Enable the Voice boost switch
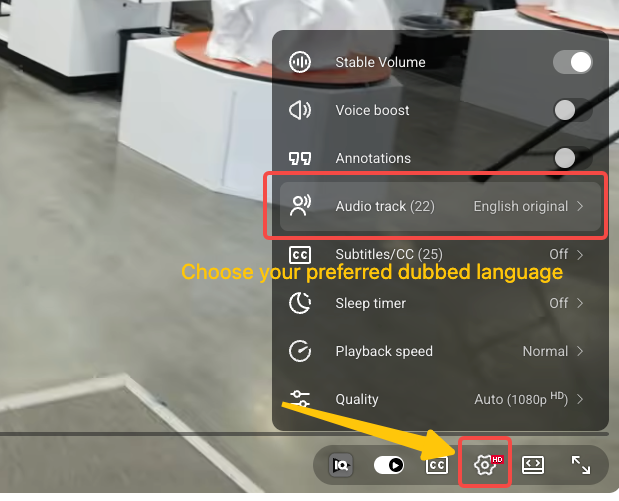The image size is (619, 501). 573,110
